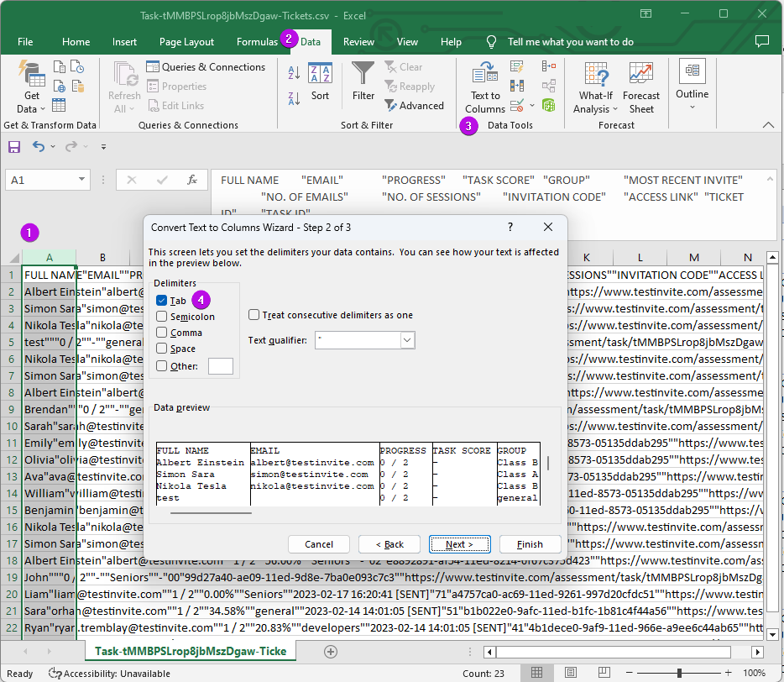Open Data Validation
This screenshot has height=682, width=784.
pos(517,106)
